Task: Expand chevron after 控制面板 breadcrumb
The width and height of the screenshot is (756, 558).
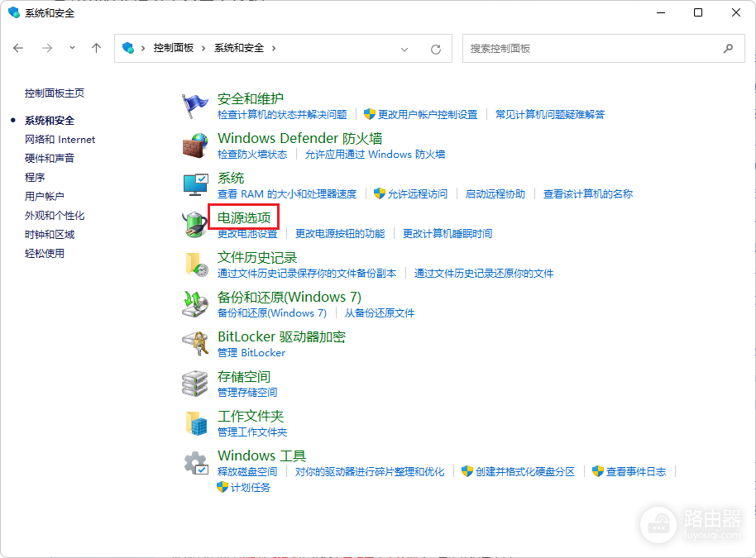Action: tap(203, 48)
